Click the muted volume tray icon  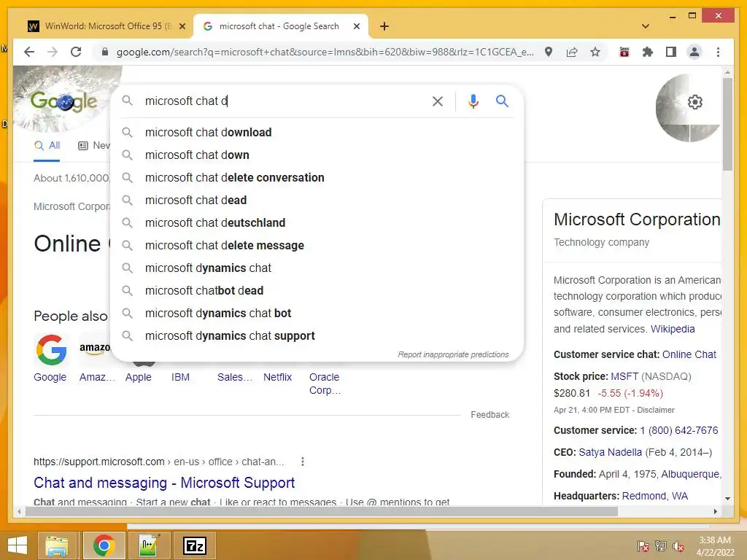point(678,547)
